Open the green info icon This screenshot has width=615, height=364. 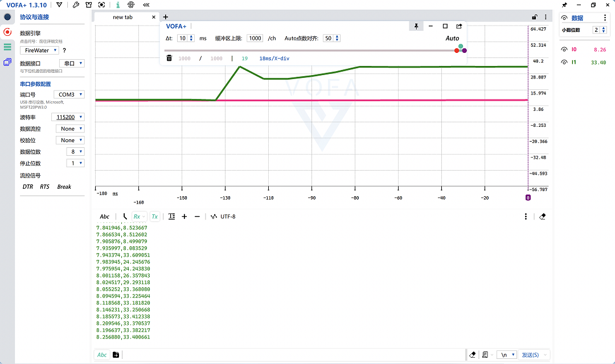[118, 5]
